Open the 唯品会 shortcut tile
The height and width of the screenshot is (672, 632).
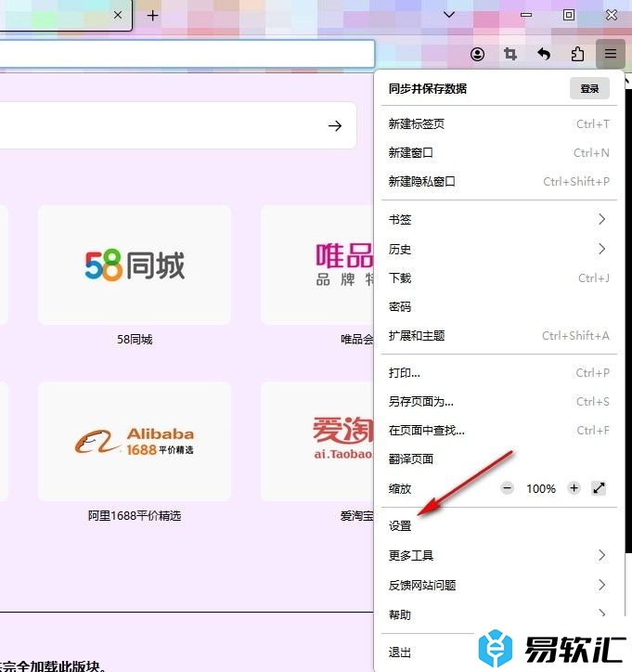point(317,265)
